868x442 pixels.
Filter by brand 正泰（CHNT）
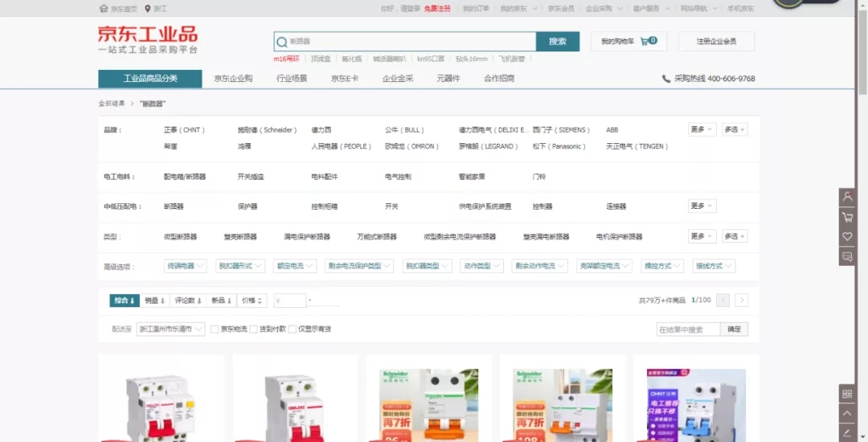point(185,130)
